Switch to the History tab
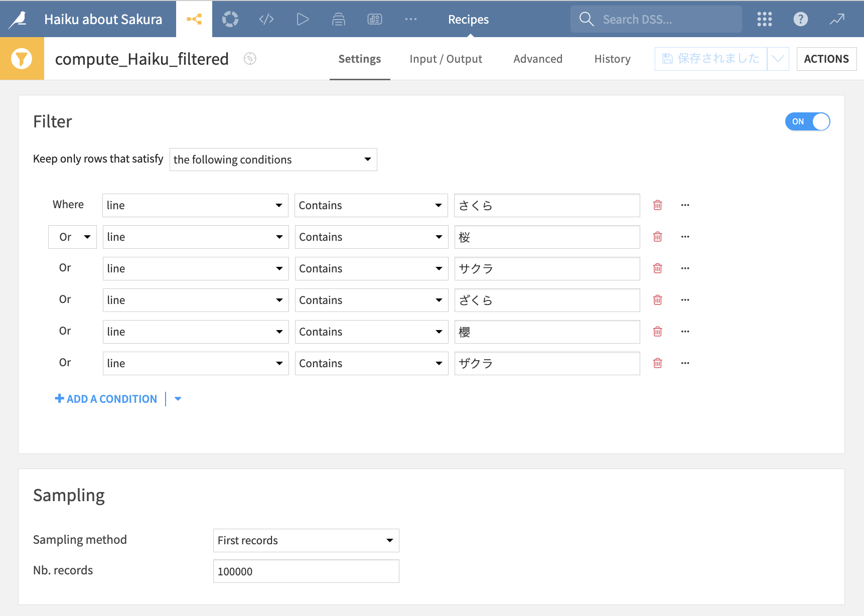864x616 pixels. [613, 59]
